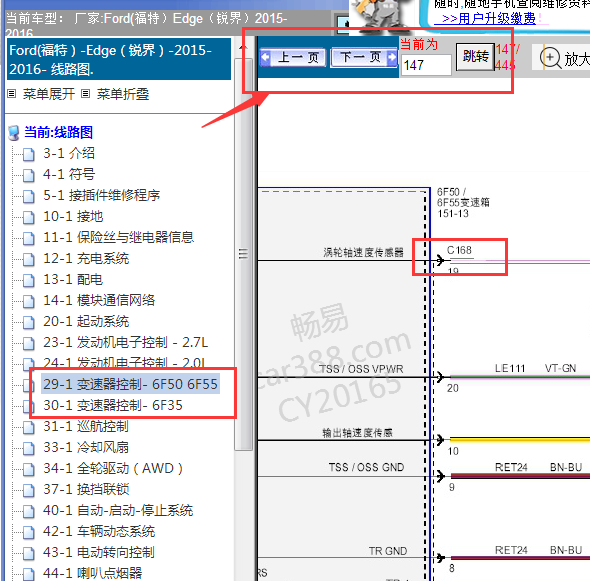This screenshot has width=590, height=581.
Task: Open 31-1 巡航控制
Action: click(86, 426)
